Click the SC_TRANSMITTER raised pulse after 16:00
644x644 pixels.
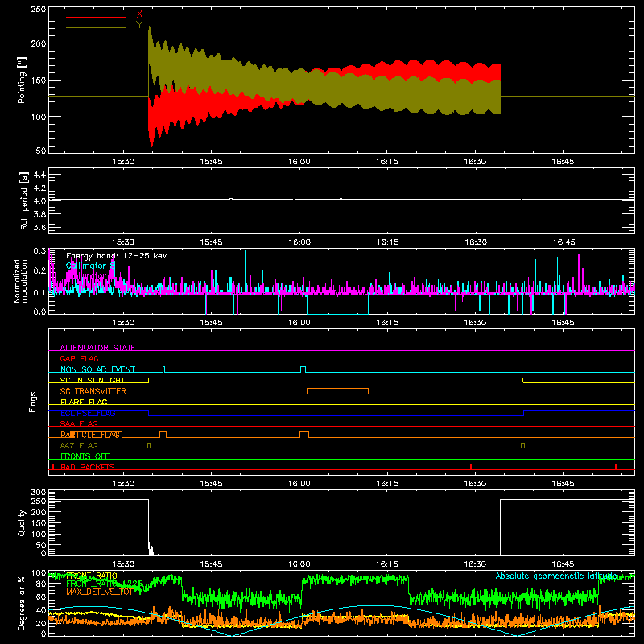(337, 391)
